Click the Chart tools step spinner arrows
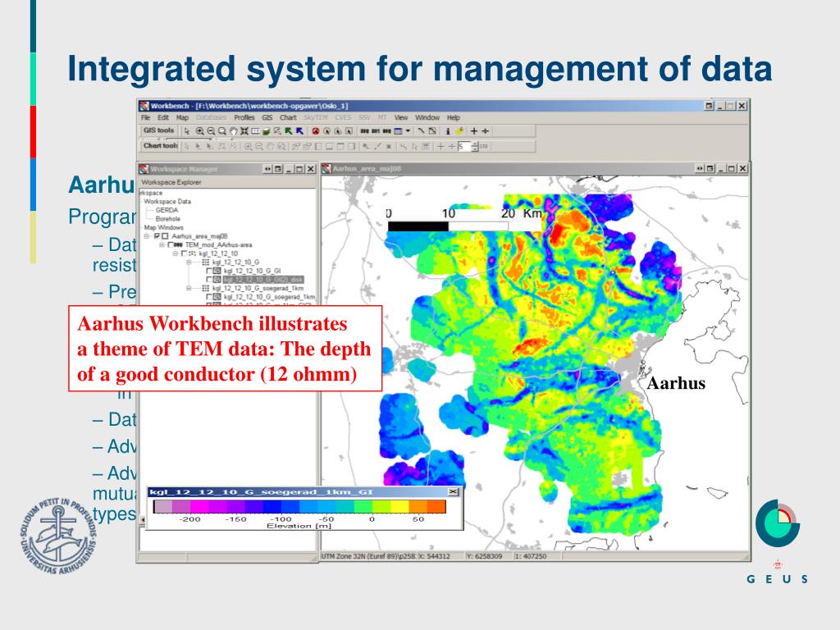840x630 pixels. 475,146
